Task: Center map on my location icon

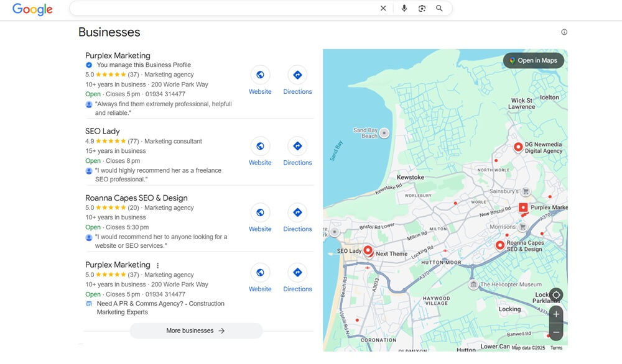Action: (x=556, y=295)
